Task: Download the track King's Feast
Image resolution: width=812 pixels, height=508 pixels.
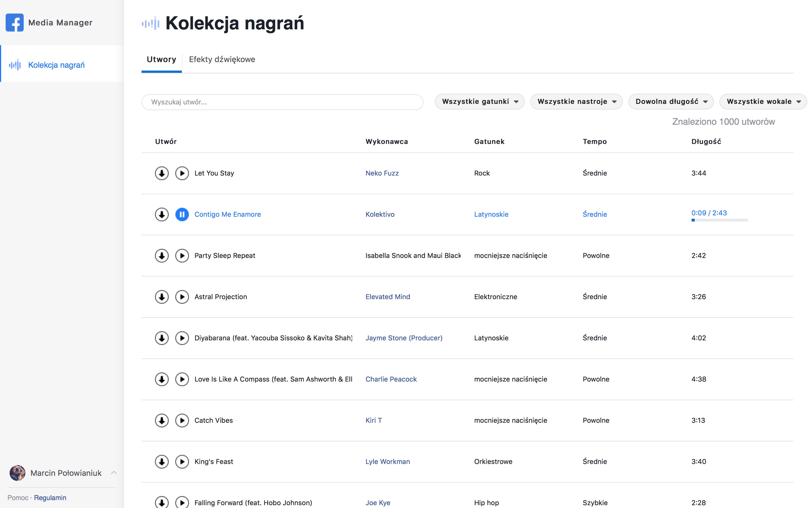Action: click(x=162, y=462)
